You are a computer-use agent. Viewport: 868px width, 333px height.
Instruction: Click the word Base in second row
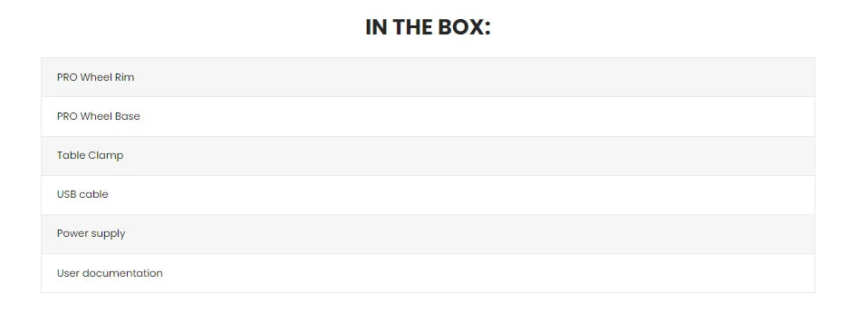click(128, 116)
